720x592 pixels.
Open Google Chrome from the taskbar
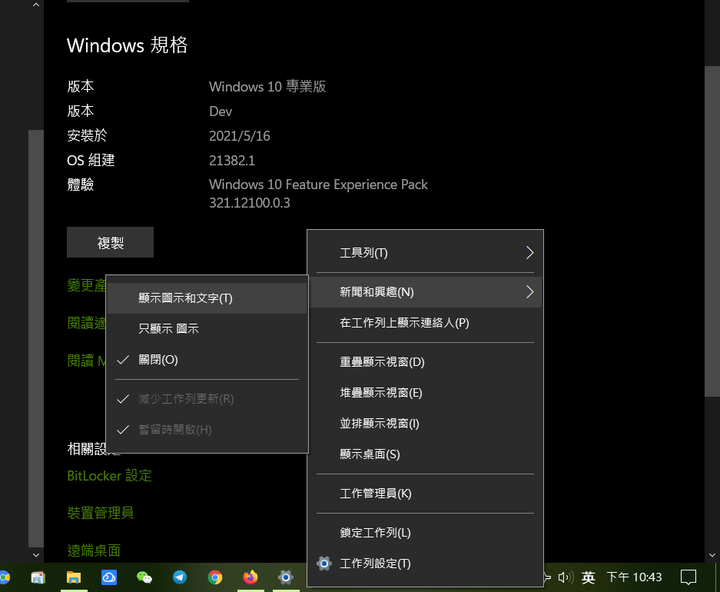215,577
